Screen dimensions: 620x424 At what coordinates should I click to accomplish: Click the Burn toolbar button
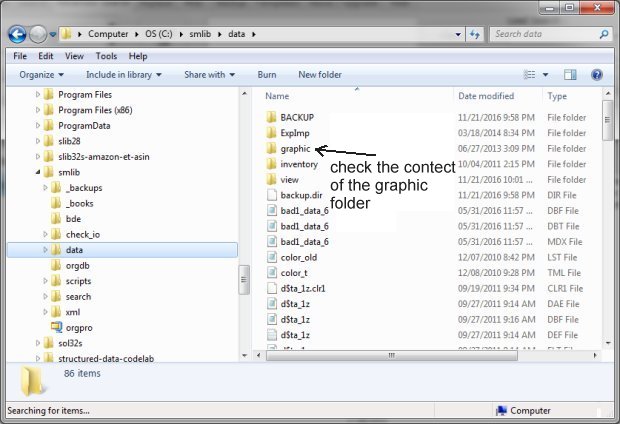[x=267, y=75]
